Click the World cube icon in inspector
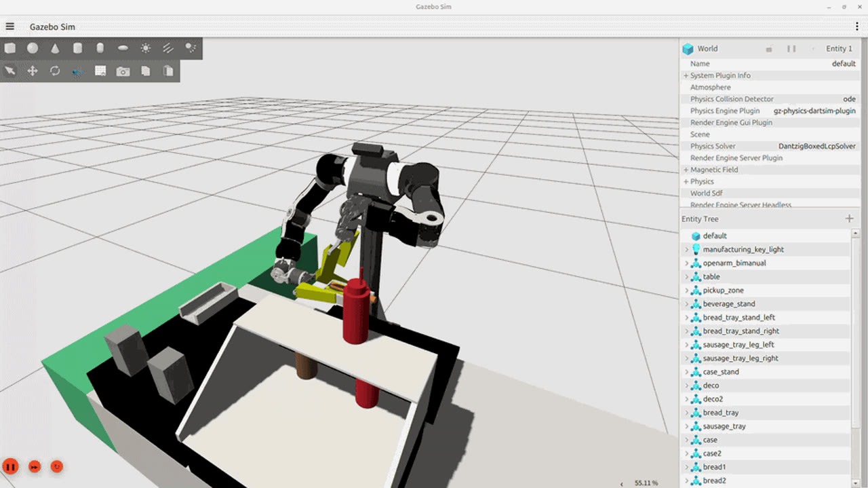 tap(688, 49)
